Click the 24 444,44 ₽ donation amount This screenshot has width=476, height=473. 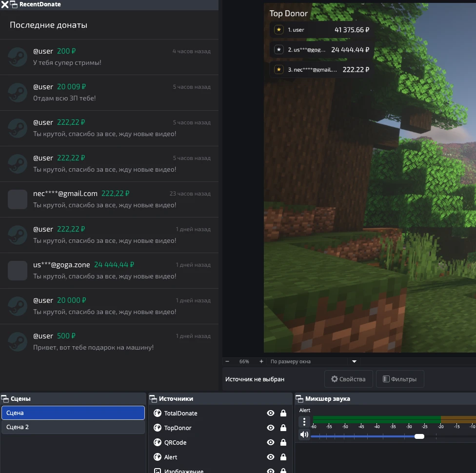coord(114,265)
